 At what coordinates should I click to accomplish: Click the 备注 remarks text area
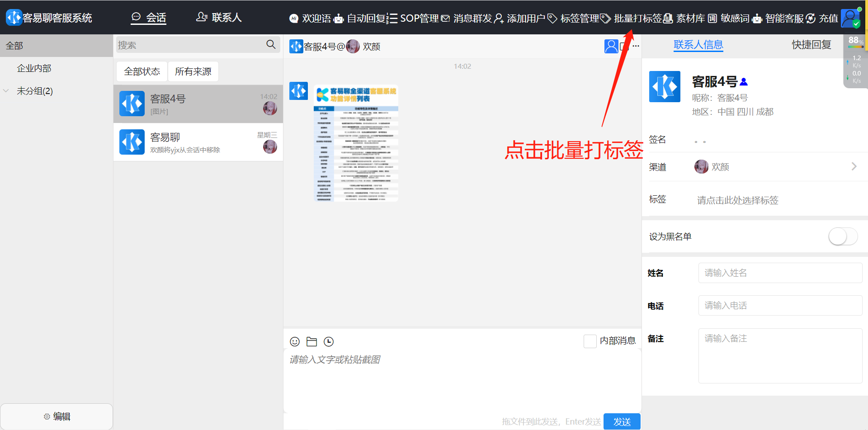click(780, 356)
